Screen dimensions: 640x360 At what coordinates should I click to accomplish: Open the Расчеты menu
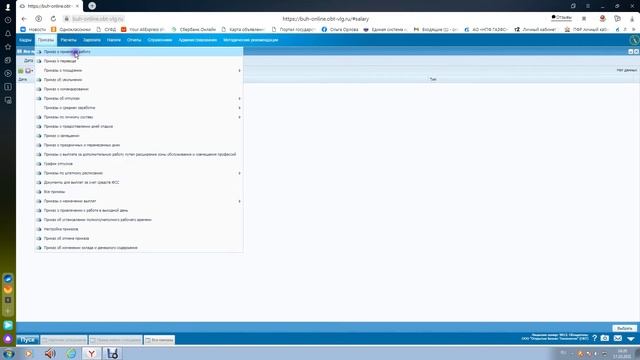click(69, 40)
